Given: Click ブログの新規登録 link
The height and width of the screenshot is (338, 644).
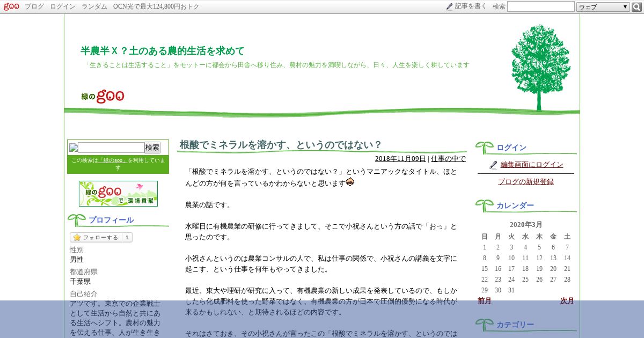Looking at the screenshot, I should pos(526,182).
